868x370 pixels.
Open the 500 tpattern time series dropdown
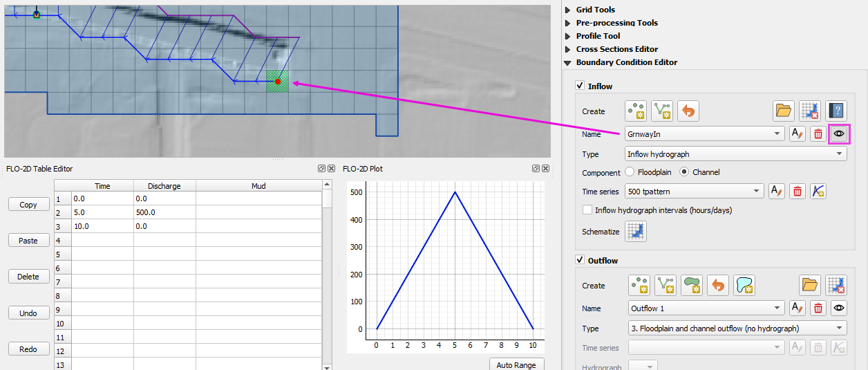693,192
